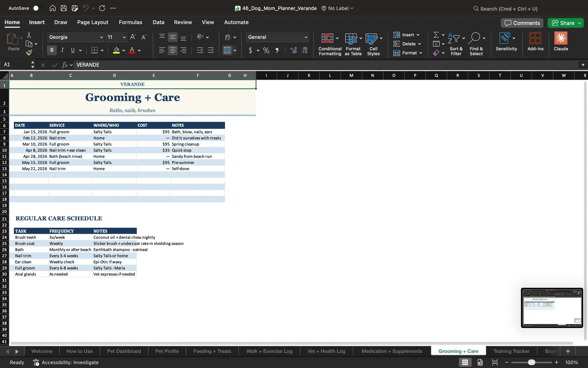588x368 pixels.
Task: Merge and center cells
Action: tap(227, 50)
